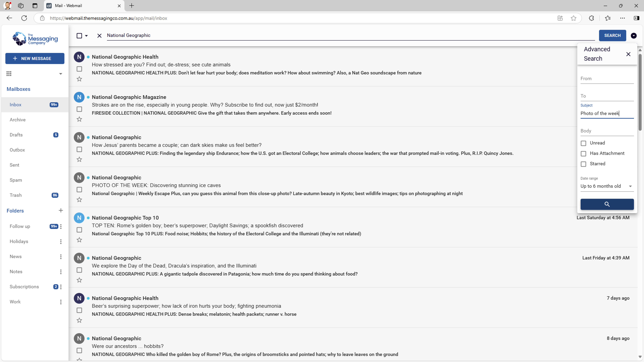Open the Sent mailbox
The height and width of the screenshot is (362, 644).
35,165
